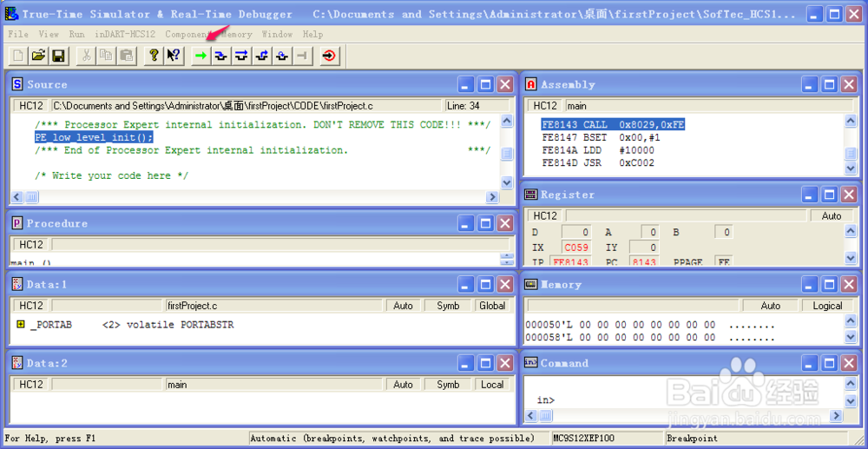The width and height of the screenshot is (868, 449).
Task: Open the inDART-HCS12 menu
Action: tap(125, 35)
